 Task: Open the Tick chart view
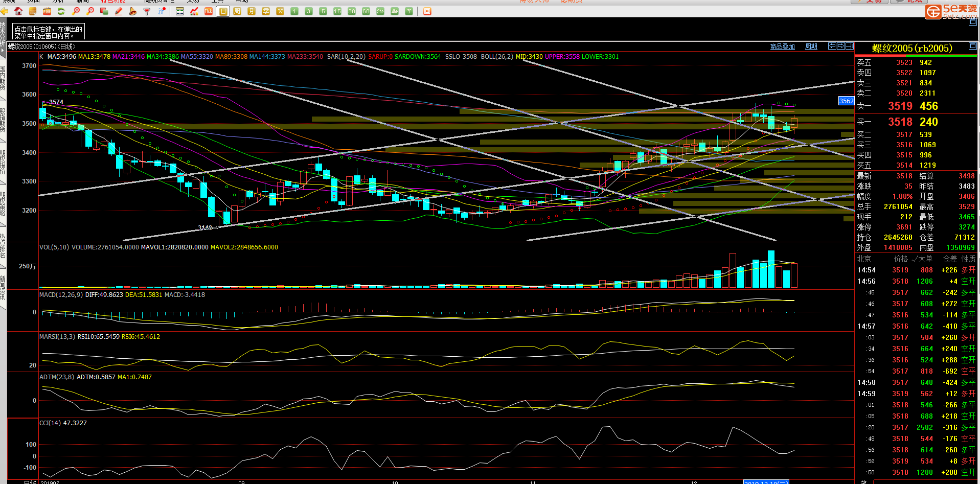coord(209,11)
